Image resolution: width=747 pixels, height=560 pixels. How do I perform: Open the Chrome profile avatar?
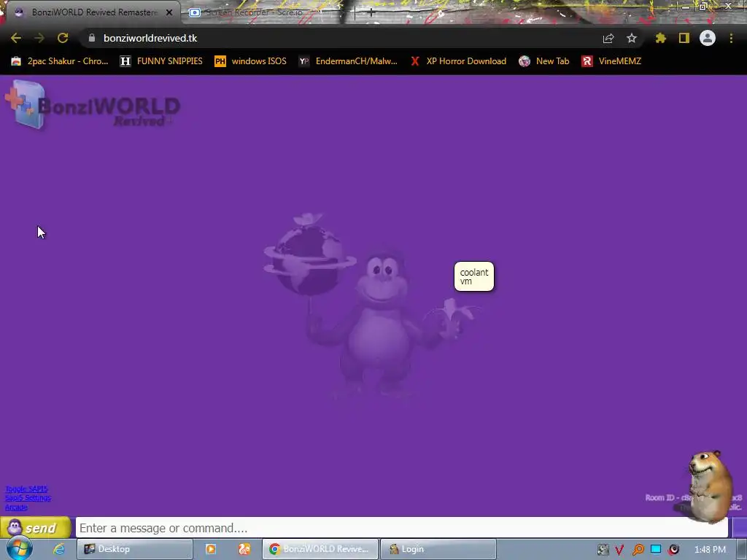point(708,38)
